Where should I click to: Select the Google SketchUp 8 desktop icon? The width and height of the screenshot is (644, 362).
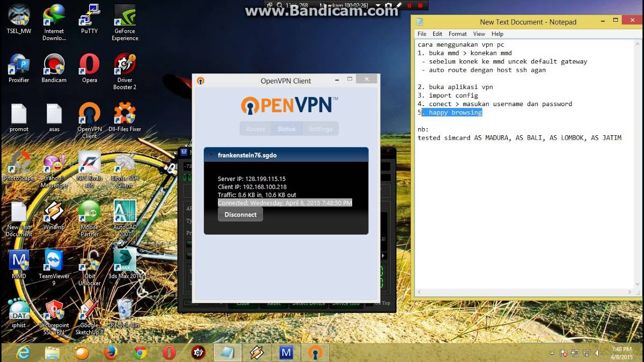pos(90,317)
